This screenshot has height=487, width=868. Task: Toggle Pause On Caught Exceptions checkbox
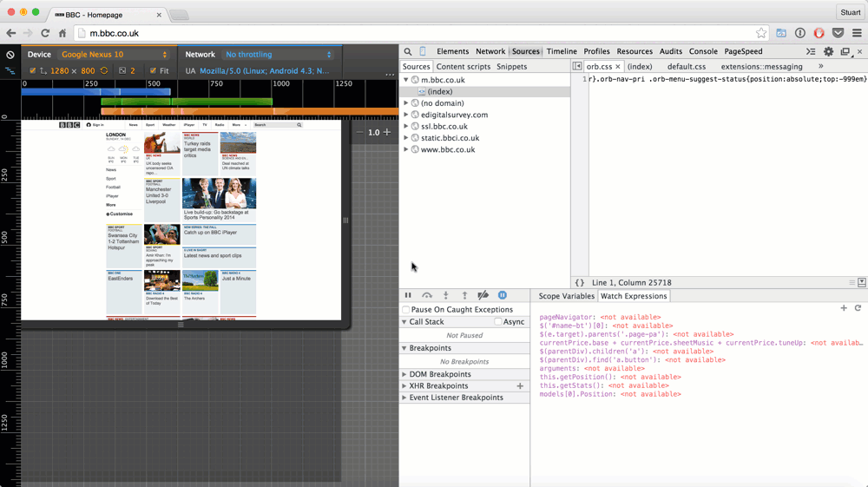pyautogui.click(x=405, y=309)
